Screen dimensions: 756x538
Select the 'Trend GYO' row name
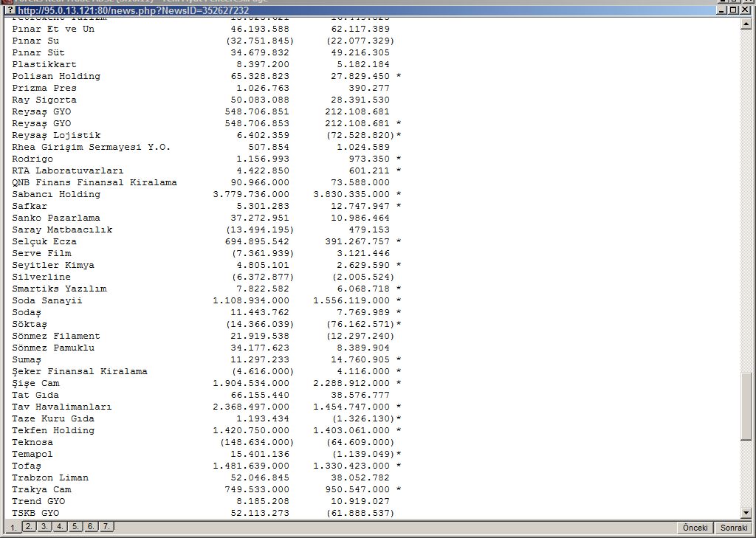38,501
